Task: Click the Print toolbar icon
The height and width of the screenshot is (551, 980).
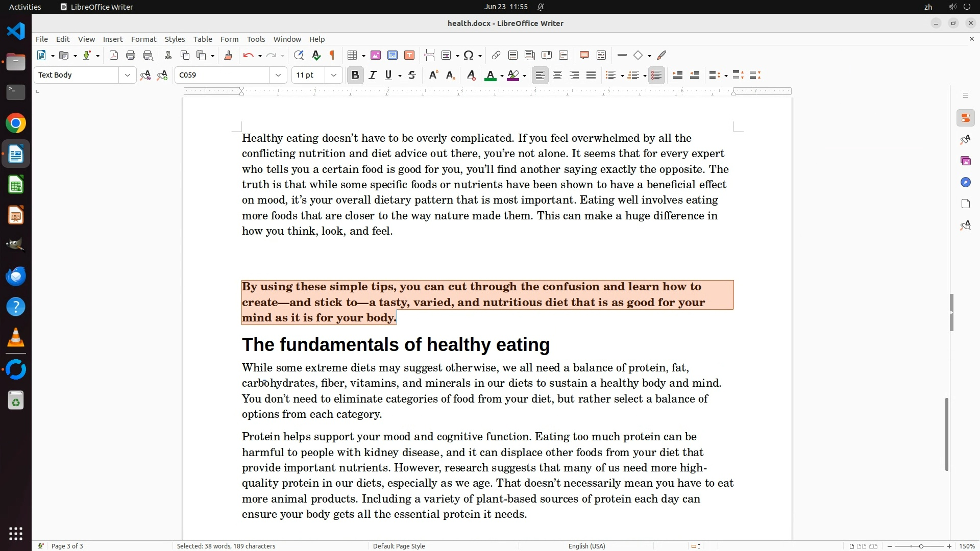Action: pos(131,56)
